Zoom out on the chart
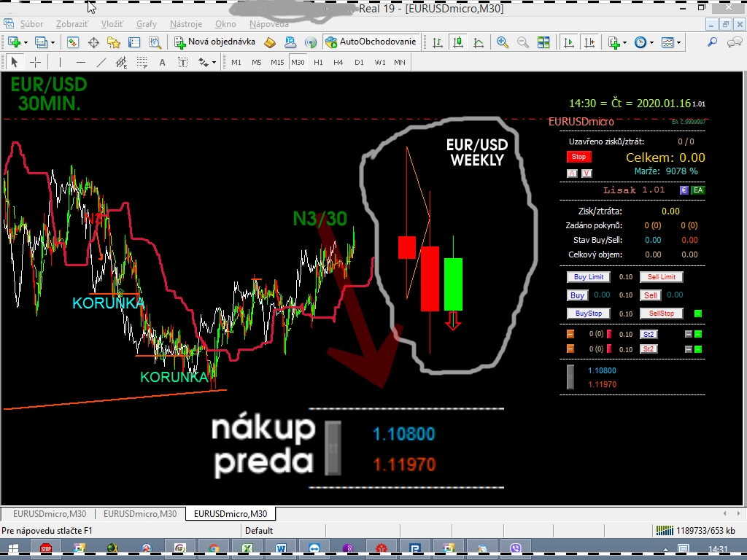The height and width of the screenshot is (560, 747). 522,42
